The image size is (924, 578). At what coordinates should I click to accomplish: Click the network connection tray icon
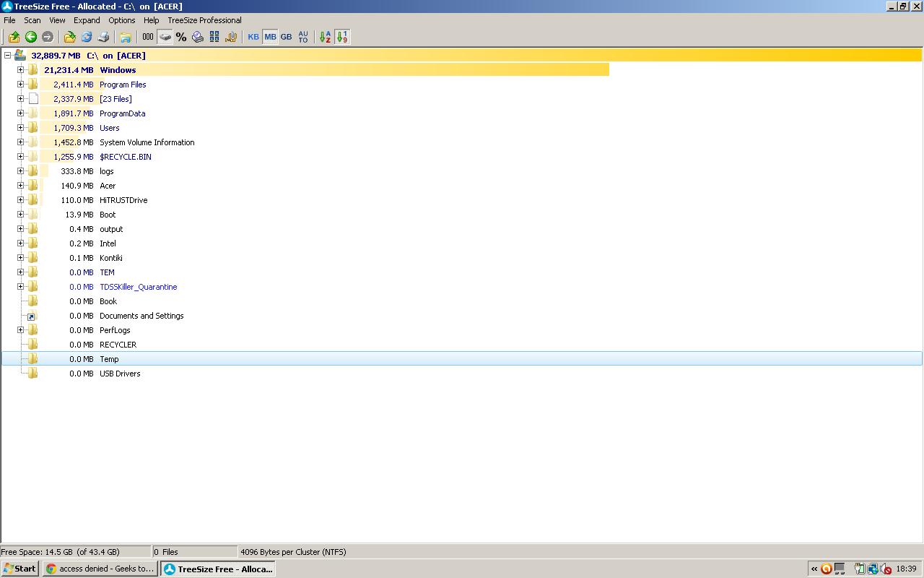[x=873, y=569]
